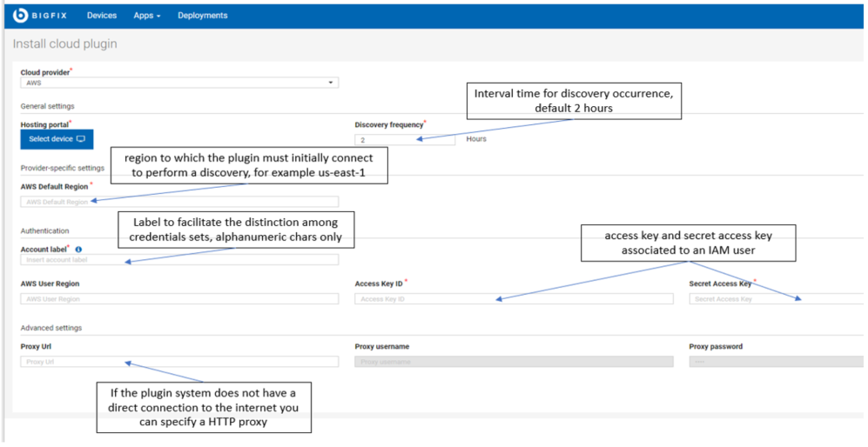
Task: Click the monitor icon on Select device
Action: 81,139
